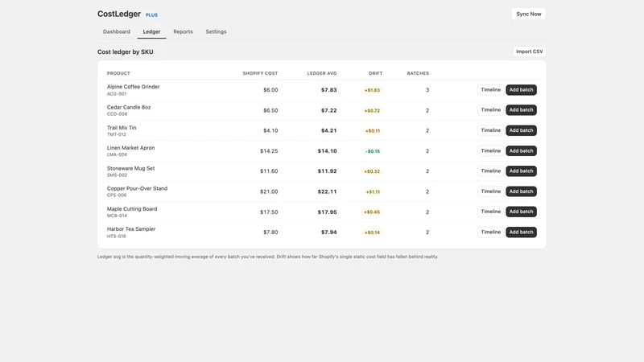Select the Maple Cutting Board product name

tap(132, 209)
